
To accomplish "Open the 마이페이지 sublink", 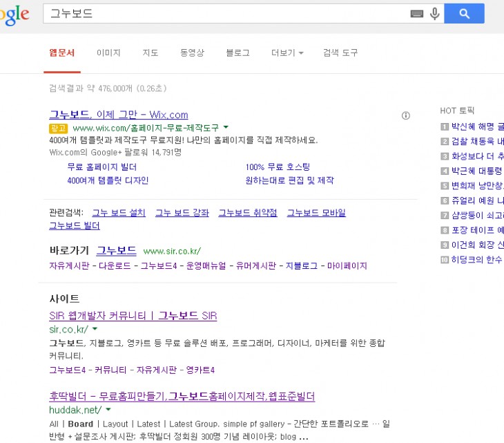I will pyautogui.click(x=347, y=266).
